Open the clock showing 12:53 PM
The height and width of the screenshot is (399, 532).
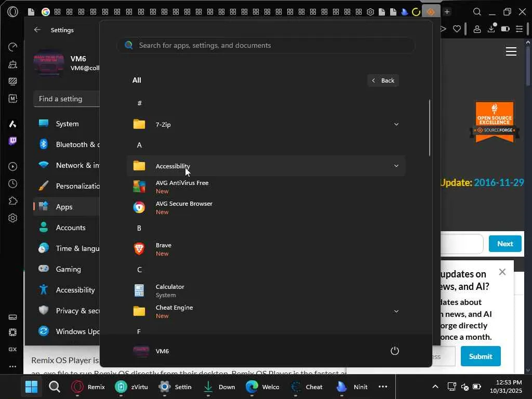pyautogui.click(x=506, y=387)
